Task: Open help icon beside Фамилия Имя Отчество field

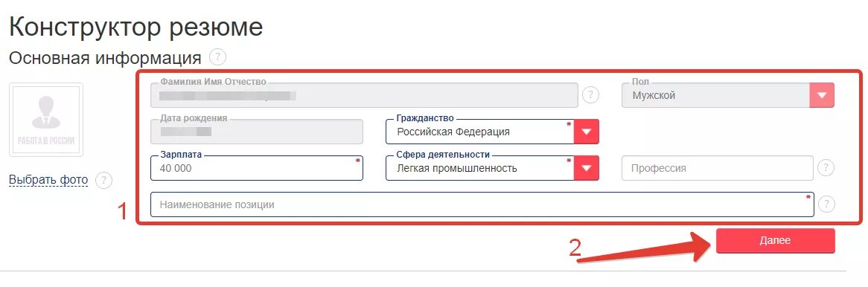Action: [590, 95]
